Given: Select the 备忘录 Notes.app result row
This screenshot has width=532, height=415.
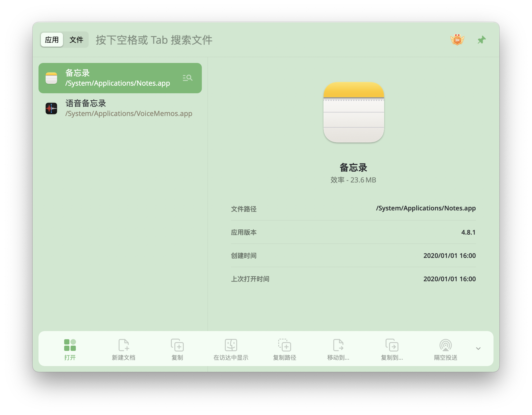Looking at the screenshot, I should coord(120,78).
